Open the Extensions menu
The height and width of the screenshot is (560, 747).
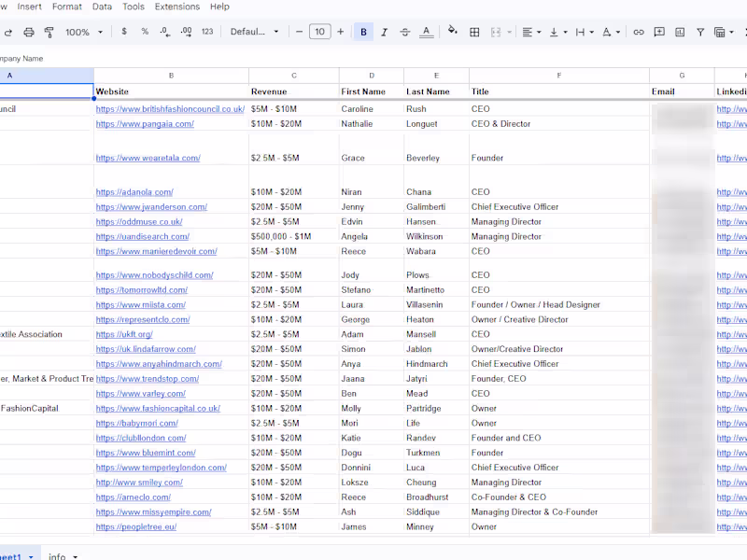pos(176,7)
